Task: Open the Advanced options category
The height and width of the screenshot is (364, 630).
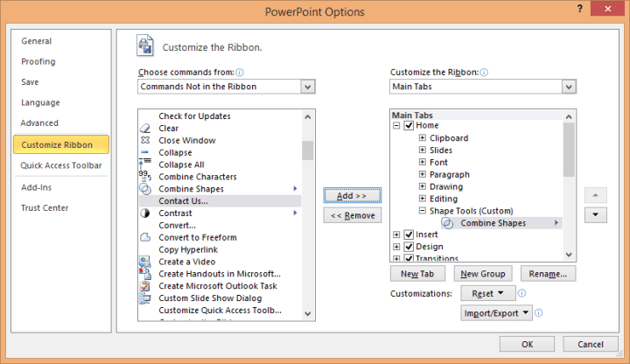Action: point(39,123)
